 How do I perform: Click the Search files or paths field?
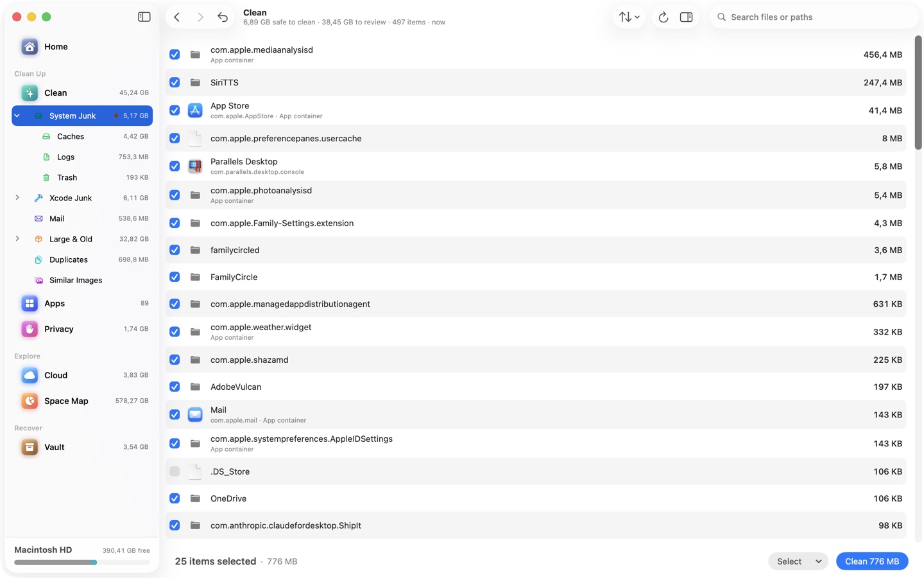[814, 17]
